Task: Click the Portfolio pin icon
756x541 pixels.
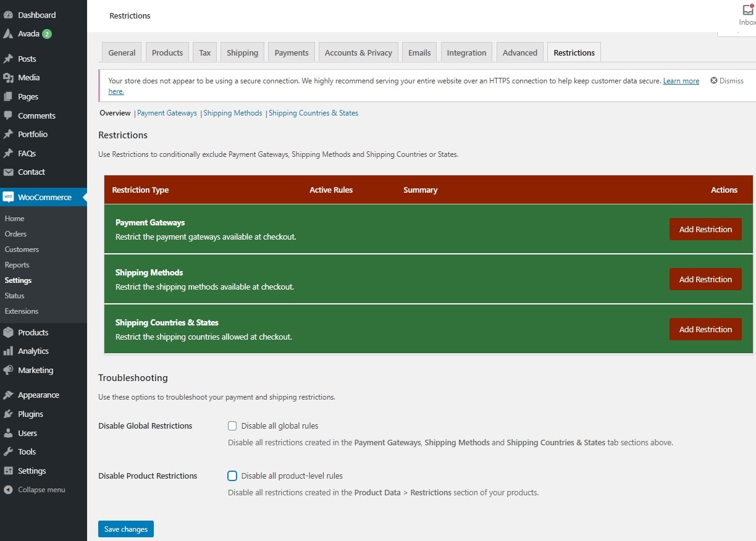Action: [8, 134]
